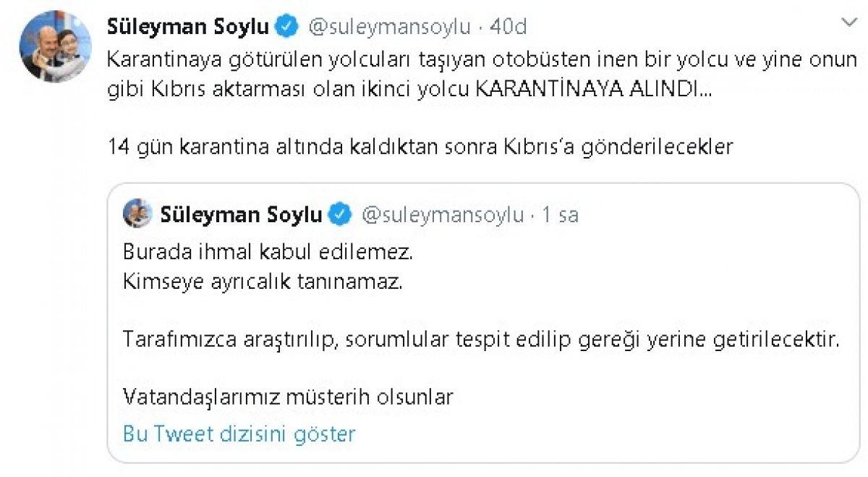Select the @suleymansoylu handle in the quoted tweet
Image resolution: width=868 pixels, height=477 pixels.
click(443, 214)
